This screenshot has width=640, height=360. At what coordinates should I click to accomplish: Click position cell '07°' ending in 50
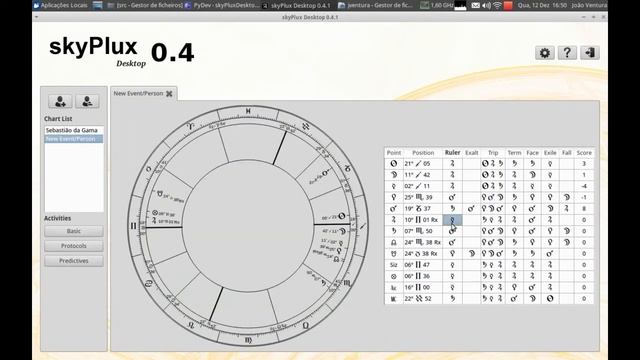coord(423,231)
